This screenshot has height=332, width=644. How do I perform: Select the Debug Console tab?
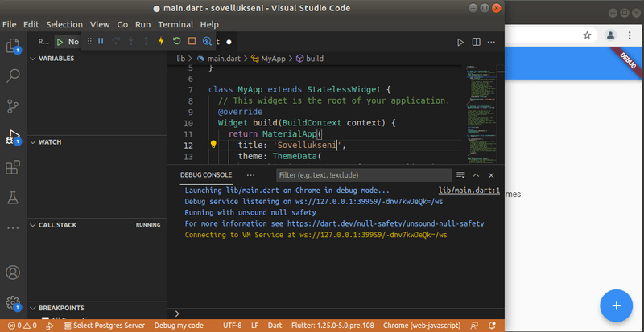point(206,174)
